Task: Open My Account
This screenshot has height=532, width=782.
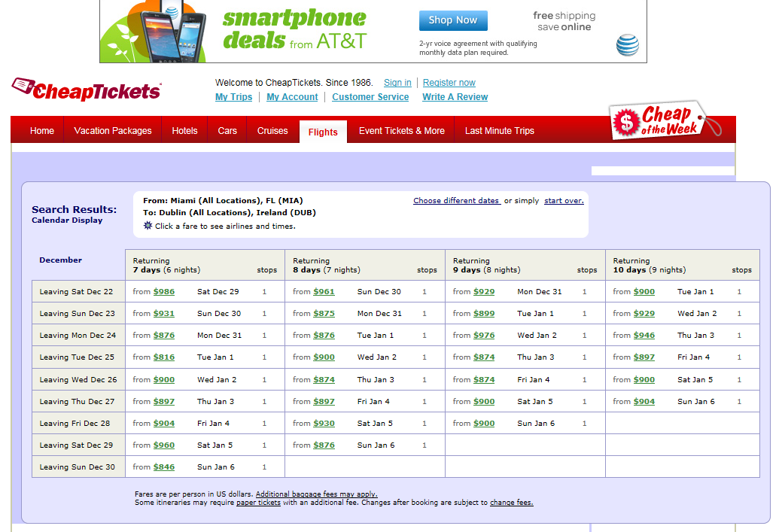Action: pyautogui.click(x=292, y=97)
